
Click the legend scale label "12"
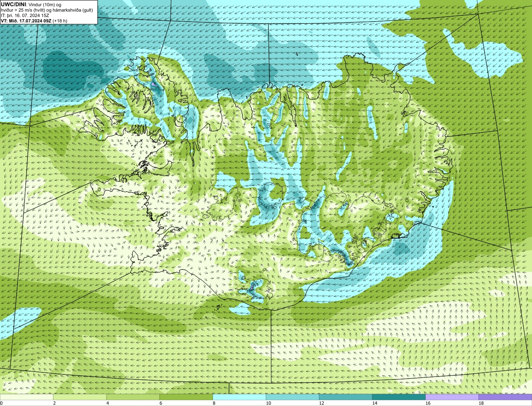[322, 403]
